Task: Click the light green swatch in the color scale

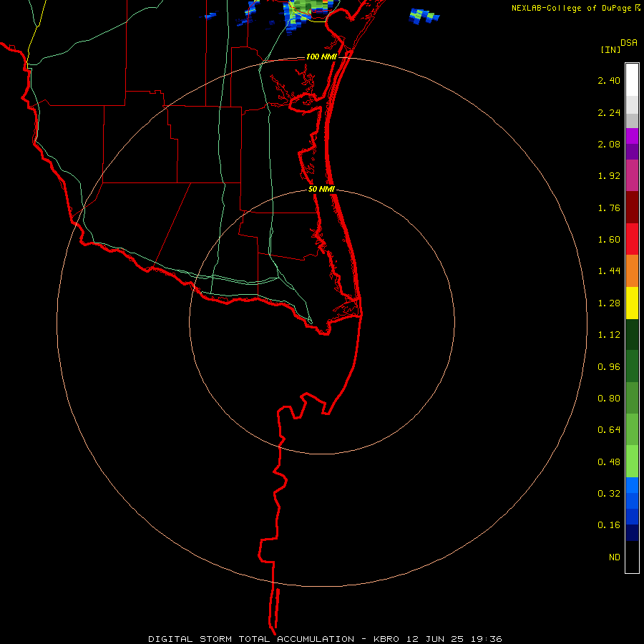Action: pyautogui.click(x=632, y=462)
